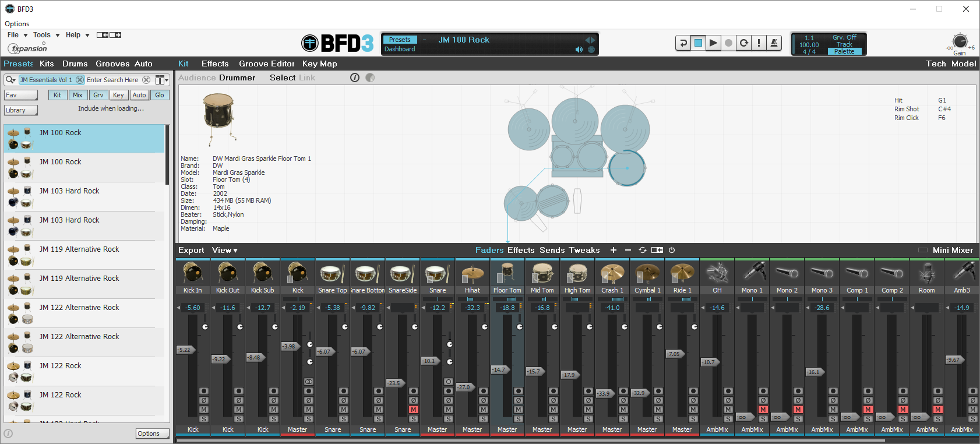Click the Kick In drum channel icon
Viewport: 980px width, 444px height.
click(193, 273)
